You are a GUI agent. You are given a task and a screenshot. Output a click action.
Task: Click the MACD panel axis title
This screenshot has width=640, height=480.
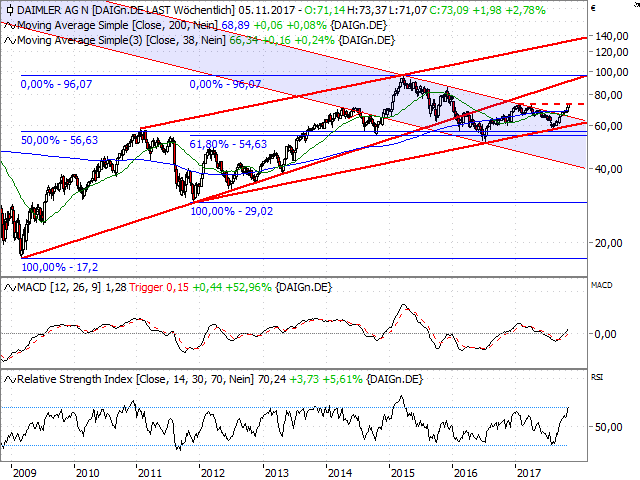click(602, 285)
